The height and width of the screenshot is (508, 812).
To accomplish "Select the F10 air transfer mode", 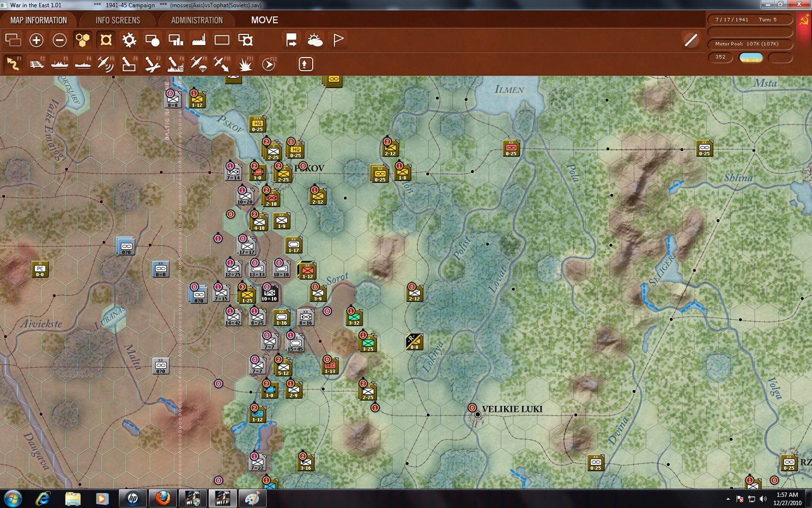I will (x=222, y=64).
